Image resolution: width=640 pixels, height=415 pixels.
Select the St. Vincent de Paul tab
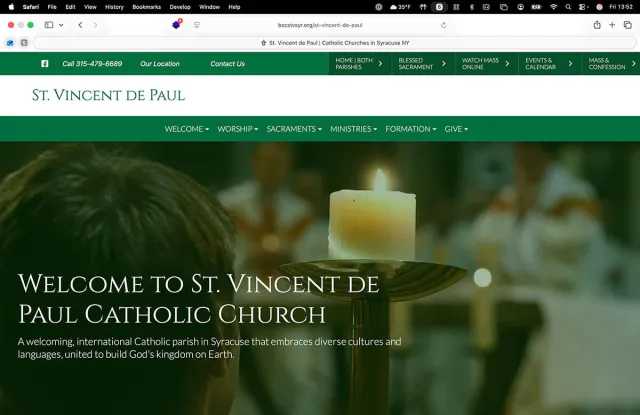coord(335,43)
